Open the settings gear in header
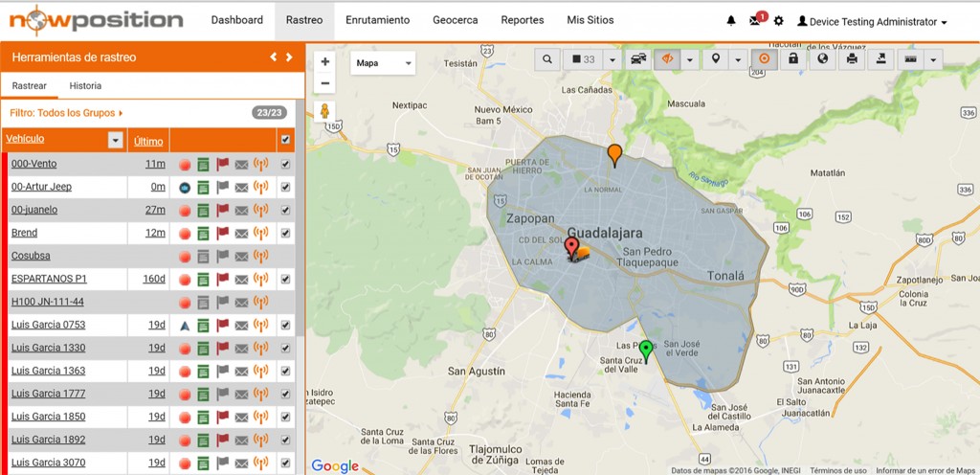This screenshot has height=475, width=980. point(778,21)
